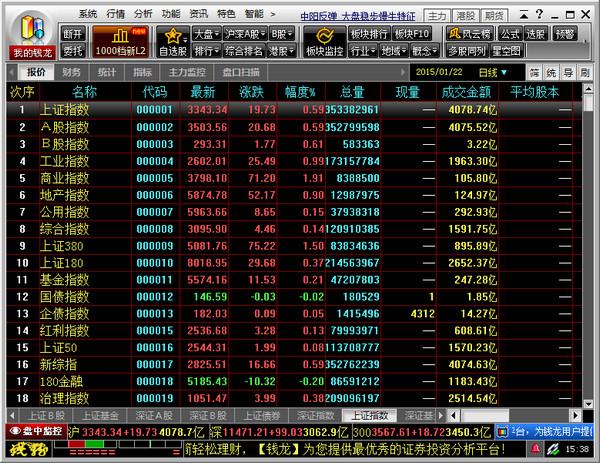600x463 pixels.
Task: Open the 公式 formula button
Action: pyautogui.click(x=510, y=34)
